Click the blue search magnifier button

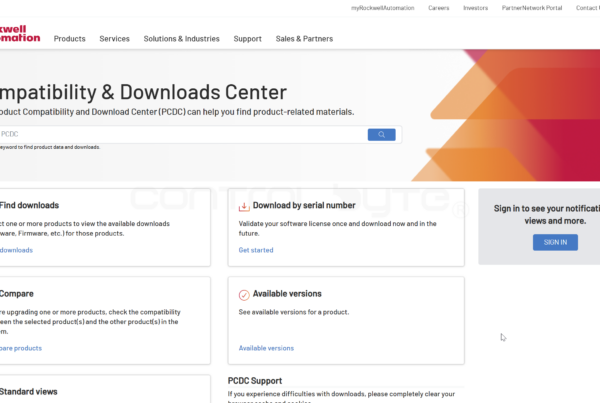382,134
